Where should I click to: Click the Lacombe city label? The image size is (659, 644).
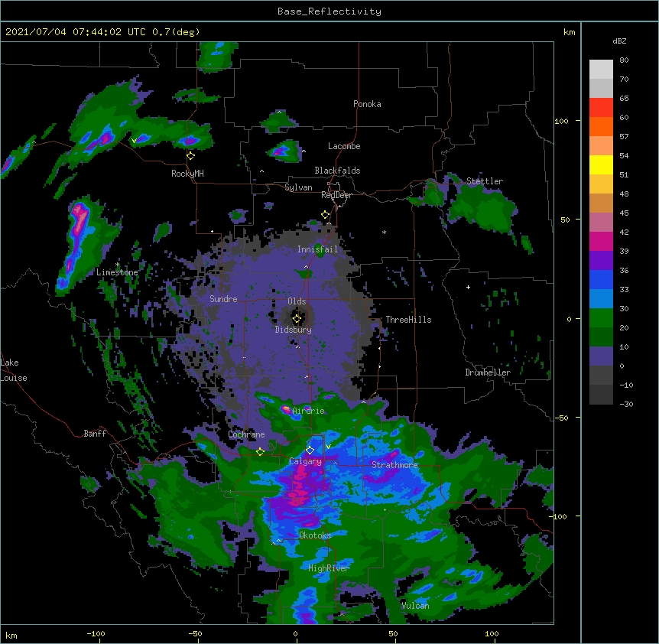(x=344, y=146)
